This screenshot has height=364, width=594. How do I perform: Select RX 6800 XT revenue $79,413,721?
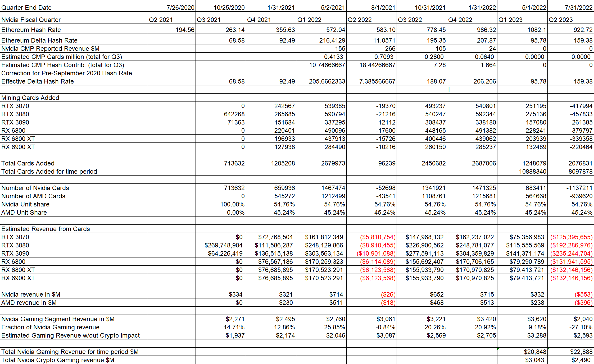pos(522,270)
